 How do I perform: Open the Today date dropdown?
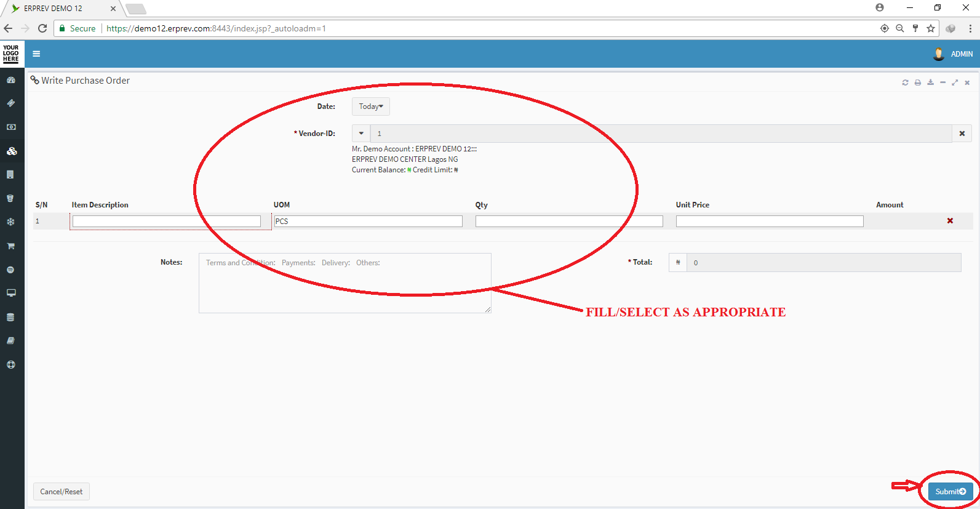[371, 106]
